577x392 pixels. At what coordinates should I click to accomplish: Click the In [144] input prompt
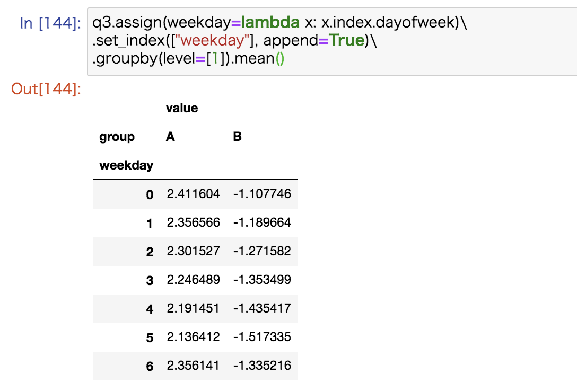(50, 23)
